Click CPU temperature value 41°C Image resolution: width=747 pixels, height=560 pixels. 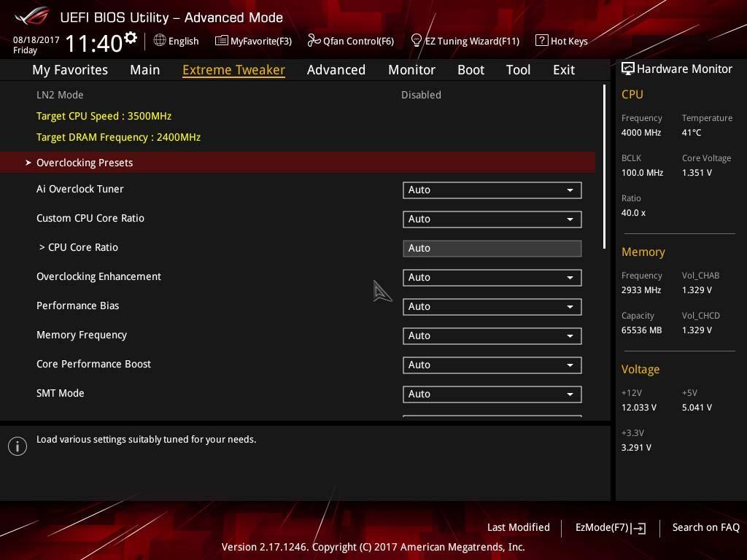pos(692,133)
